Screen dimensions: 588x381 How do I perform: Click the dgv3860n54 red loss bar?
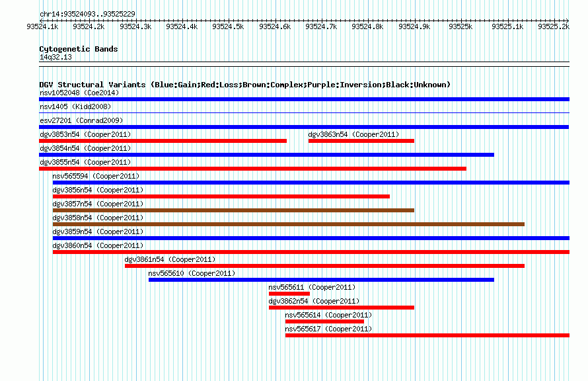click(311, 252)
